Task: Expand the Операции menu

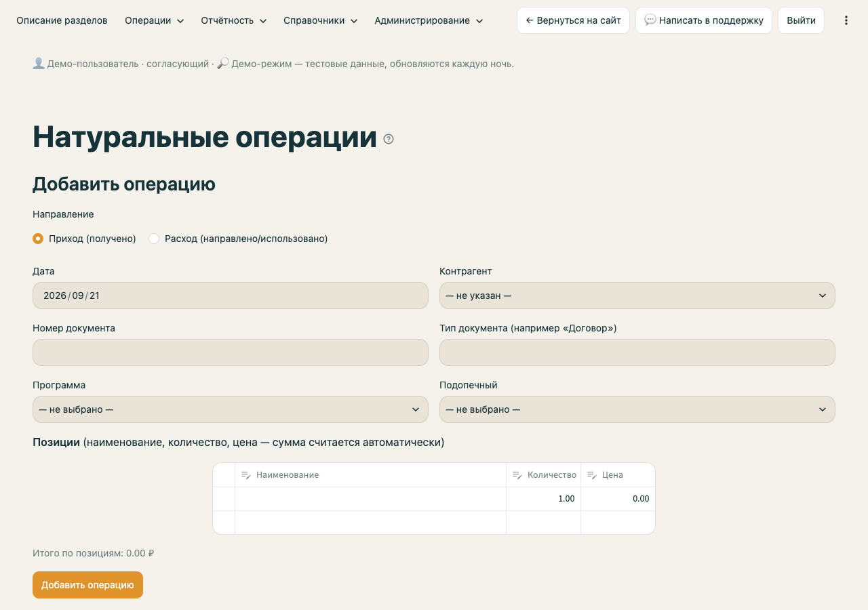Action: tap(155, 20)
